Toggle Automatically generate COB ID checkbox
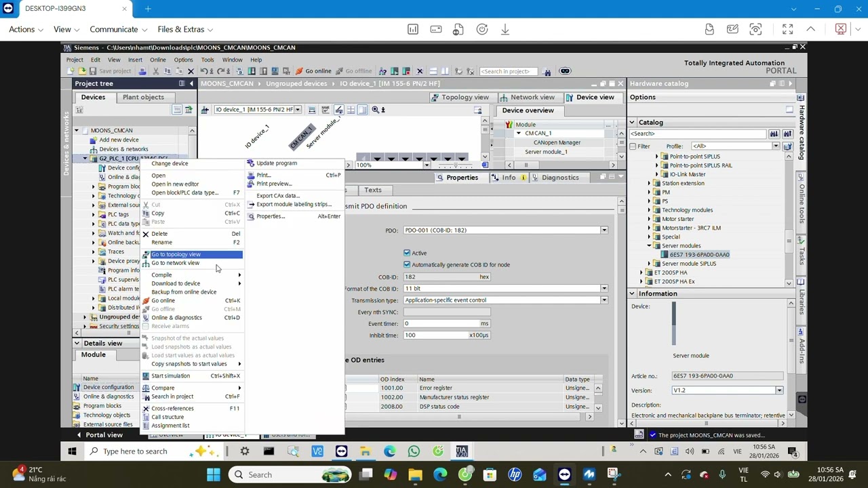The height and width of the screenshot is (488, 868). click(407, 264)
